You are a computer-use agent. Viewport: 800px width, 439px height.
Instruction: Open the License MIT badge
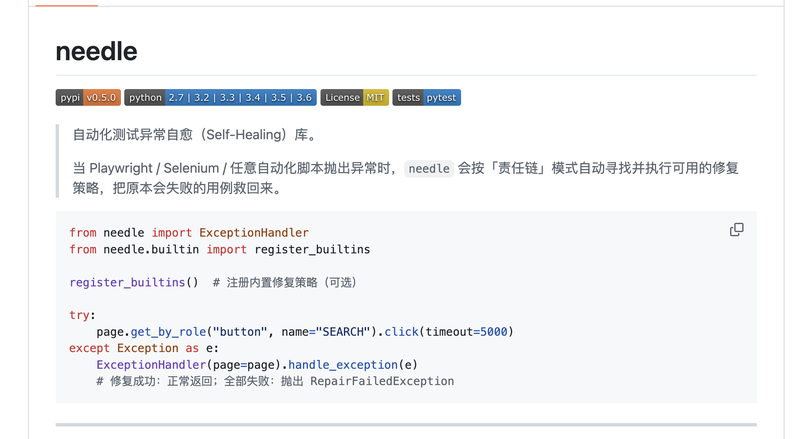click(x=355, y=97)
